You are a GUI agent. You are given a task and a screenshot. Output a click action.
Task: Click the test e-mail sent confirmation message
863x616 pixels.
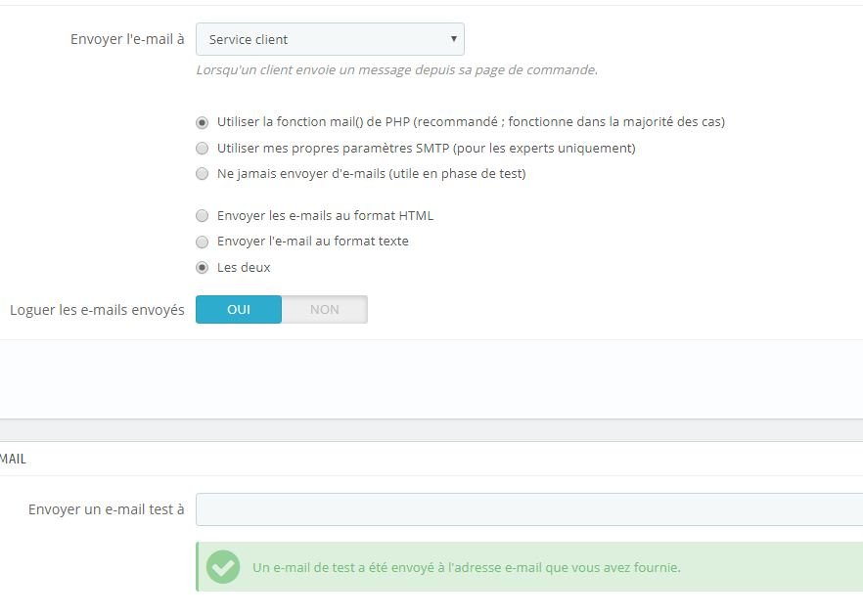click(466, 567)
